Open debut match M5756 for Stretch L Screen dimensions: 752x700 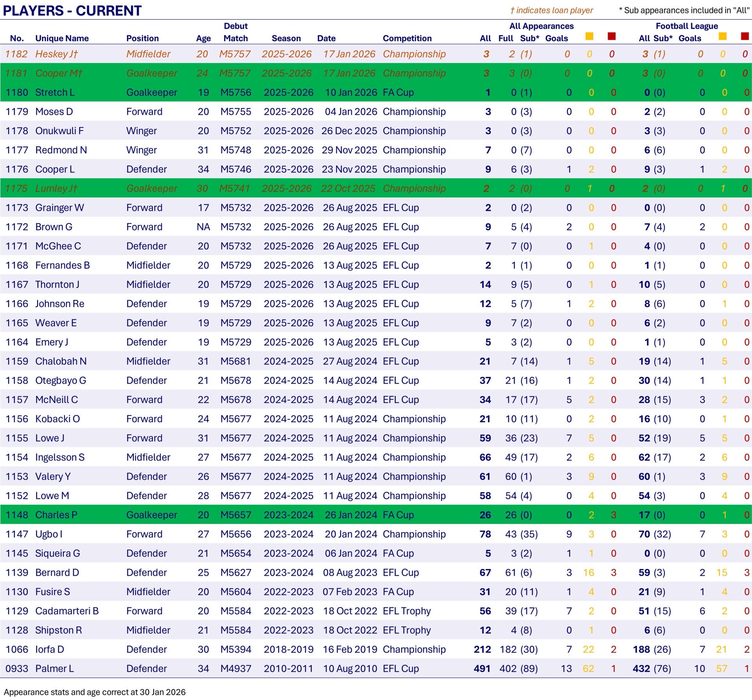coord(236,92)
